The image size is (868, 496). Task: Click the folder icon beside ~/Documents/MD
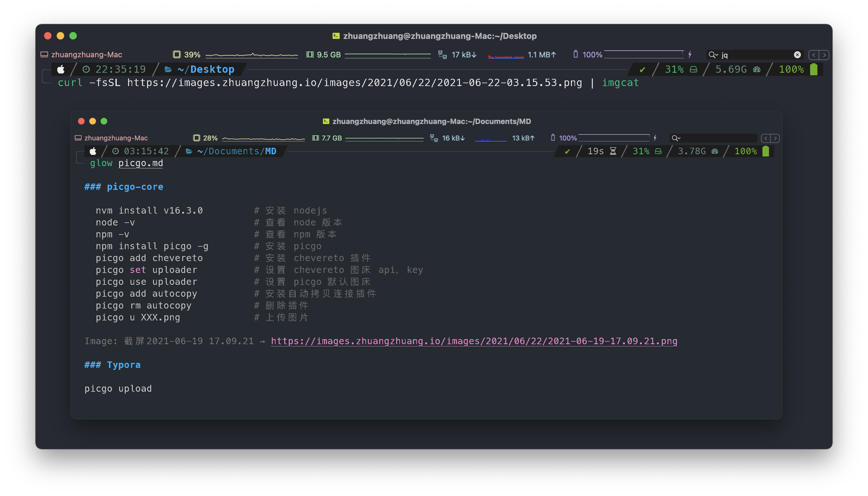(189, 151)
